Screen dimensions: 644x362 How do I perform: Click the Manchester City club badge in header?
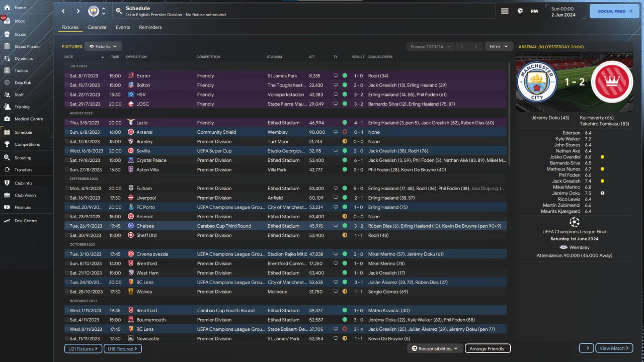coord(94,11)
